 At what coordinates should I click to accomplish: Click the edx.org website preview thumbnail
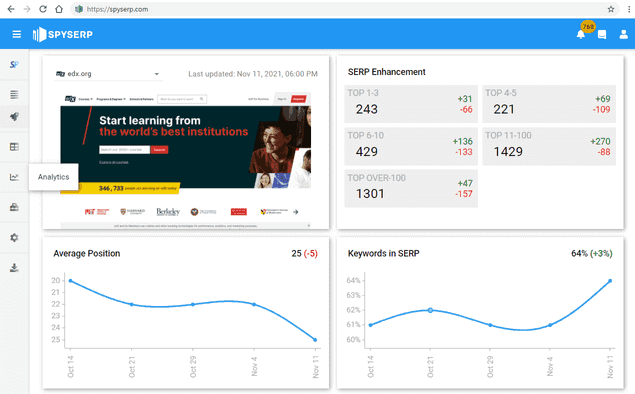pyautogui.click(x=186, y=159)
